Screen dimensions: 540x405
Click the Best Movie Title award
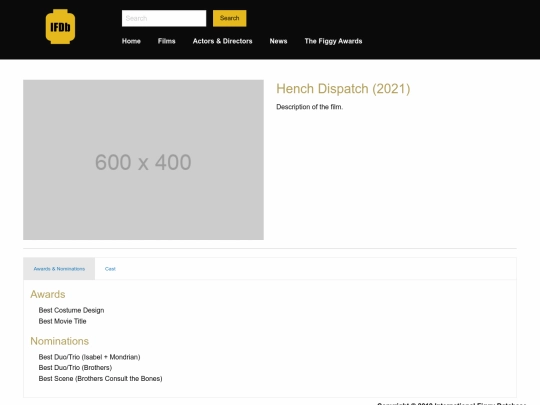pyautogui.click(x=62, y=321)
